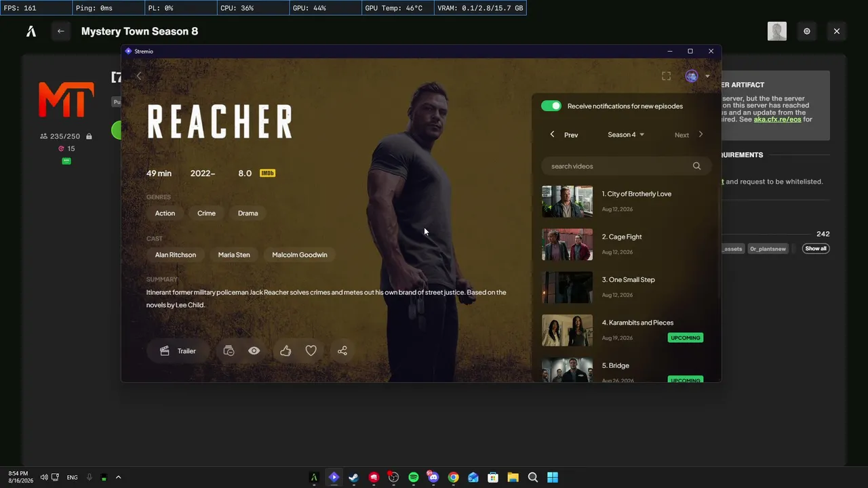
Task: Select the 0r_plantsnew resource tag
Action: tap(768, 249)
